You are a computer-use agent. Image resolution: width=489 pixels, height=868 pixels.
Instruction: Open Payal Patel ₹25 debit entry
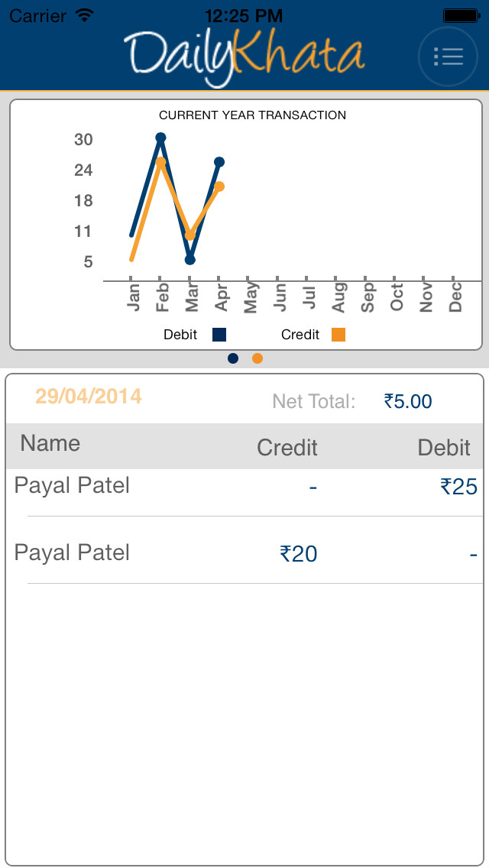coord(244,492)
